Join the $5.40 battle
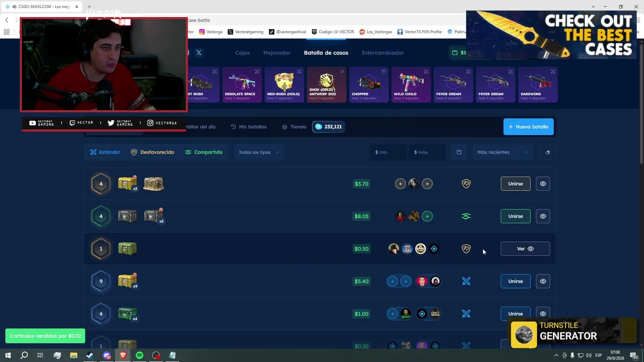The height and width of the screenshot is (362, 644). [x=515, y=281]
